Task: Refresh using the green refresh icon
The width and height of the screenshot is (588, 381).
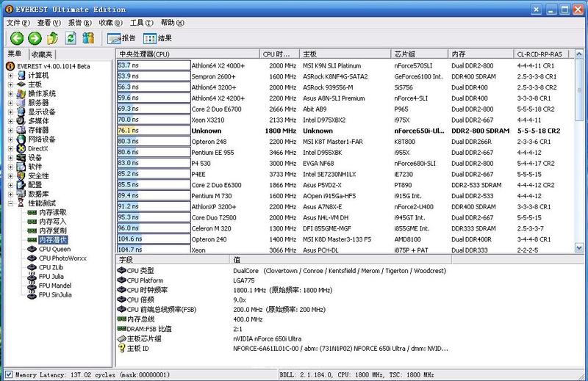Action: (71, 38)
